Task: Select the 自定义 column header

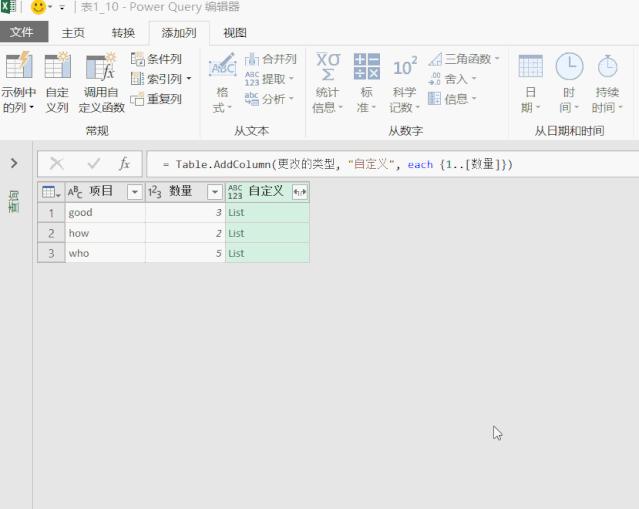Action: coord(267,192)
